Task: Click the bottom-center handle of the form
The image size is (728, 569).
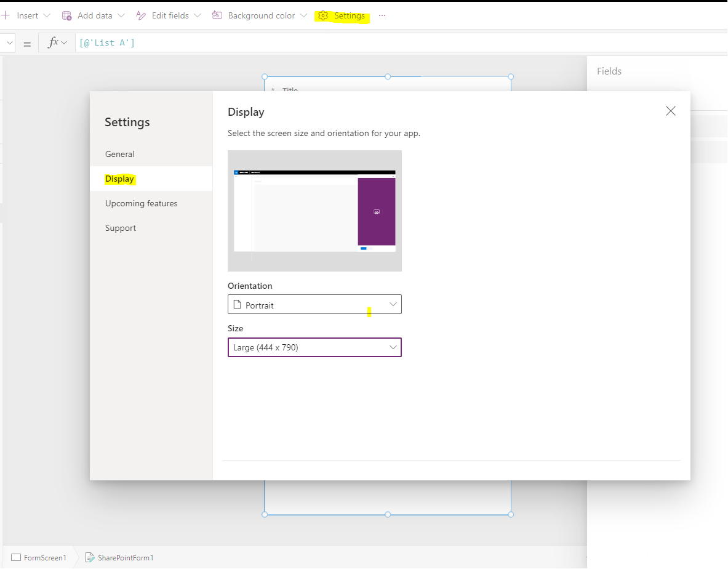Action: tap(388, 515)
